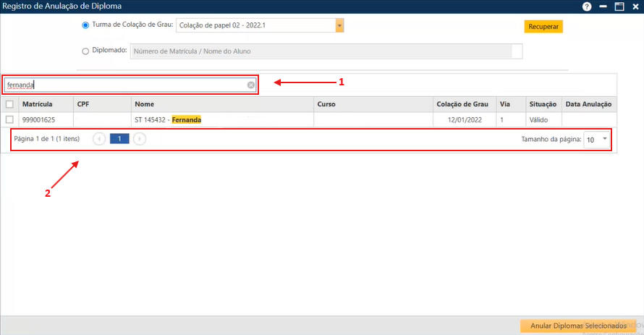The image size is (644, 335).
Task: Tick the checkbox for matrícula 999001625
Action: (9, 119)
